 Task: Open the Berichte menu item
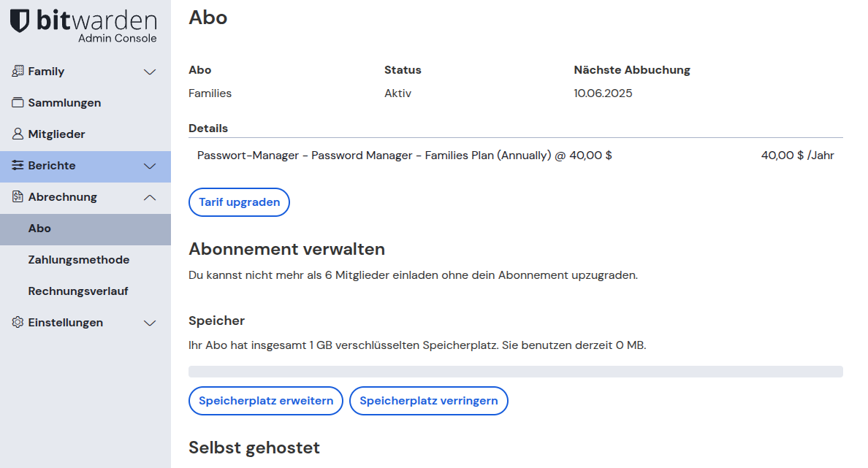(85, 166)
